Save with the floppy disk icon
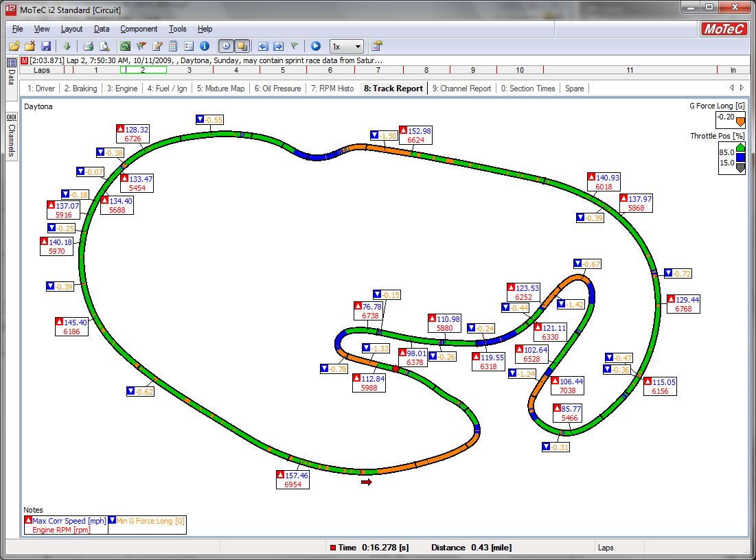756x560 pixels. point(46,46)
